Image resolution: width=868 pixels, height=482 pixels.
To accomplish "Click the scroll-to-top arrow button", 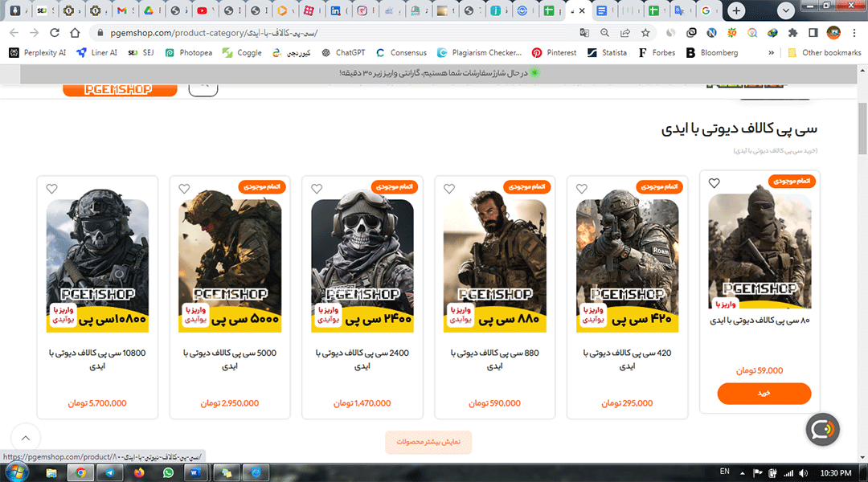I will 26,438.
